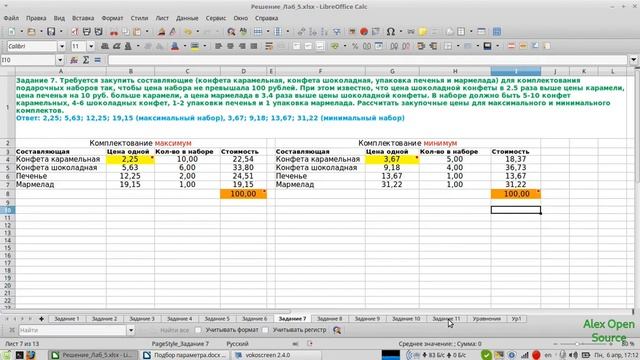Open the Данные menu

point(187,18)
